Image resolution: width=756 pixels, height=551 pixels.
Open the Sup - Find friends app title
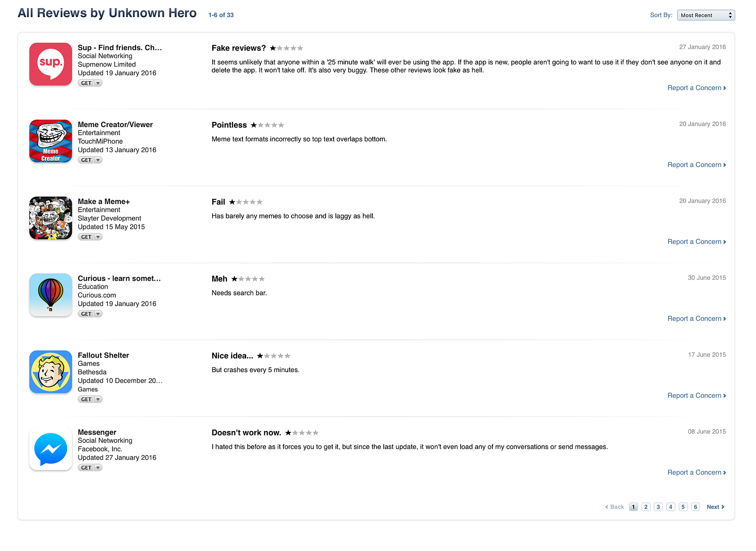click(120, 48)
